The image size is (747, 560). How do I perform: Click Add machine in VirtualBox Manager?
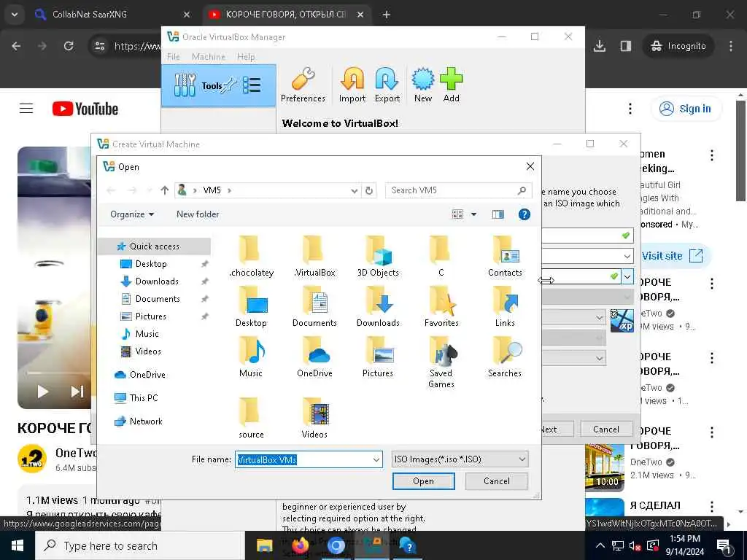pyautogui.click(x=451, y=85)
